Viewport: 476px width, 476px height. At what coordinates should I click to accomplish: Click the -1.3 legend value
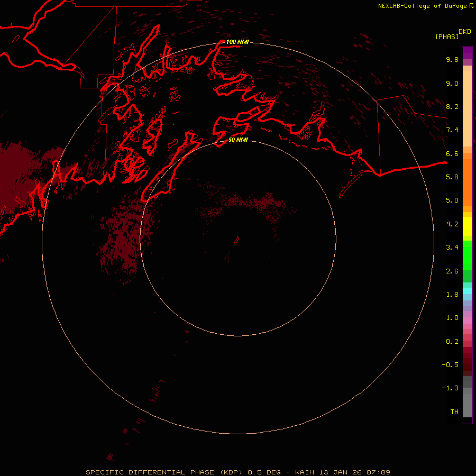pos(450,388)
